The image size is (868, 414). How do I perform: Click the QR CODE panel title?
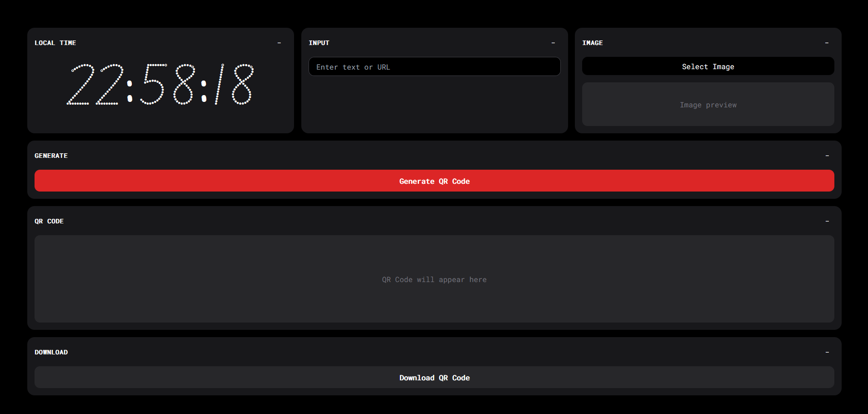[x=49, y=221]
